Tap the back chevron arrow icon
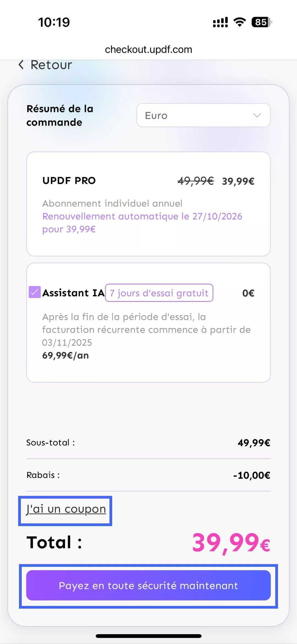 21,65
